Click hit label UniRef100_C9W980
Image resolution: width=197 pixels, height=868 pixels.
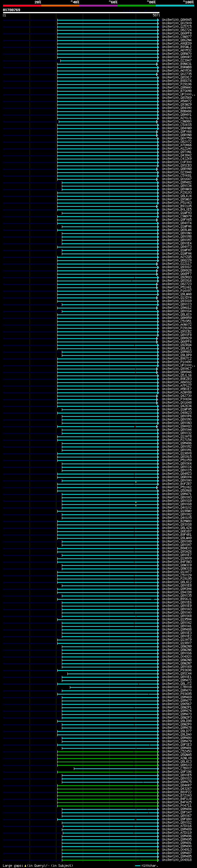(x=176, y=121)
